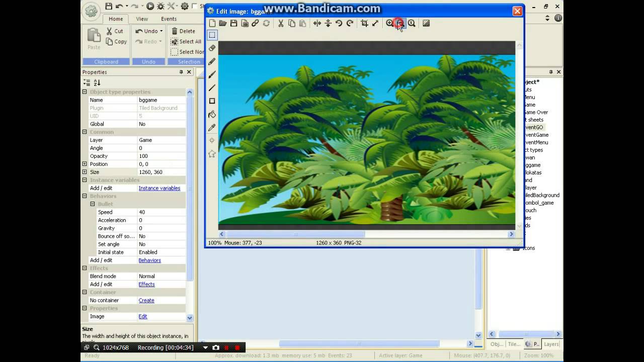This screenshot has width=644, height=362.
Task: Open the Layers tab at bottom right
Action: [551, 344]
